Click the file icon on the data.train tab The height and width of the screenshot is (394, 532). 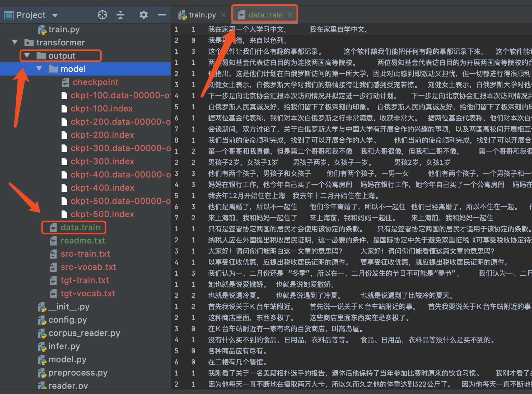(x=242, y=15)
